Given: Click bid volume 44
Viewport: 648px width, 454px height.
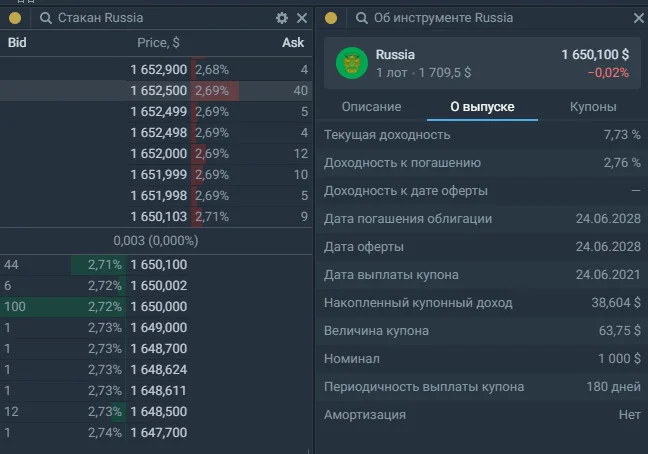Looking at the screenshot, I should [x=11, y=264].
